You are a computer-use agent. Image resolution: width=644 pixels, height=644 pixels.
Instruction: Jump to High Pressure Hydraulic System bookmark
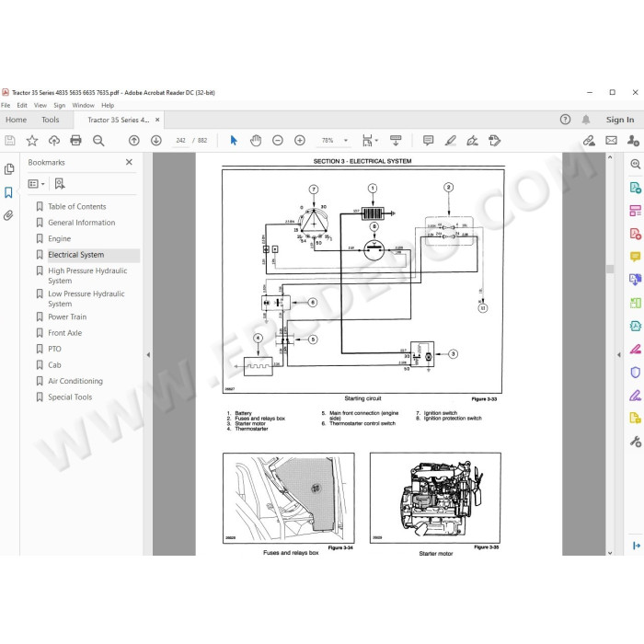coord(87,276)
